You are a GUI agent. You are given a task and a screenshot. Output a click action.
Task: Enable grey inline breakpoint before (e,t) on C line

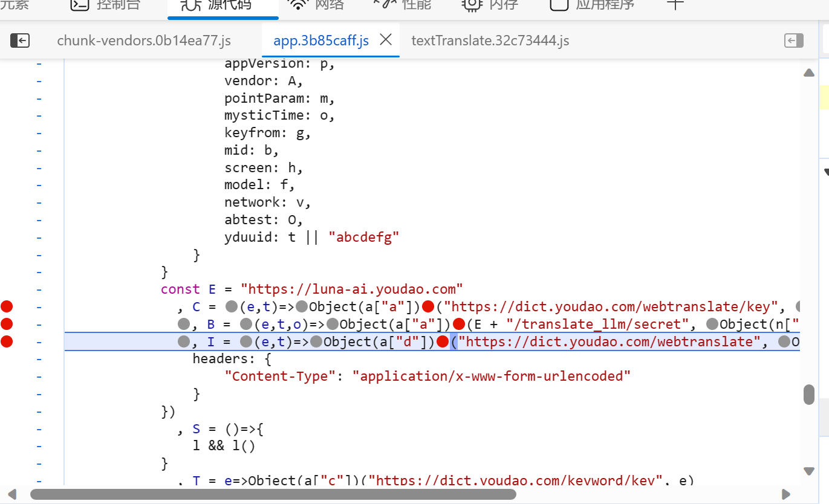point(230,306)
